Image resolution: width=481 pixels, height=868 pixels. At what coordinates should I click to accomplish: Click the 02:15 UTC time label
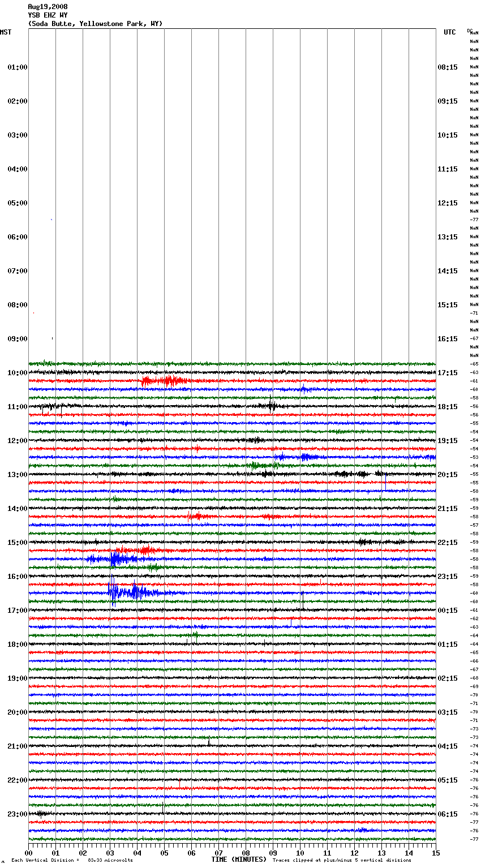click(448, 678)
